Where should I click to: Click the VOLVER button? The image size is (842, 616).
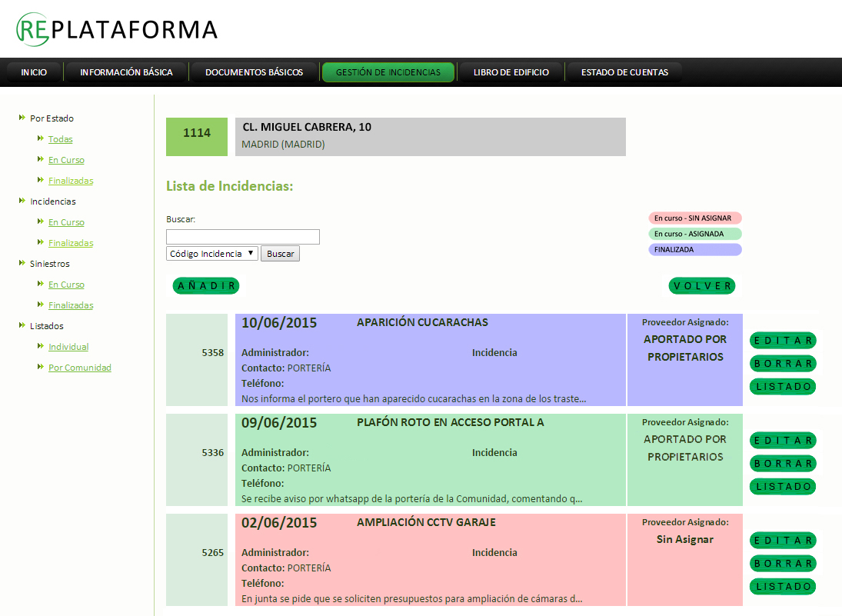click(702, 286)
